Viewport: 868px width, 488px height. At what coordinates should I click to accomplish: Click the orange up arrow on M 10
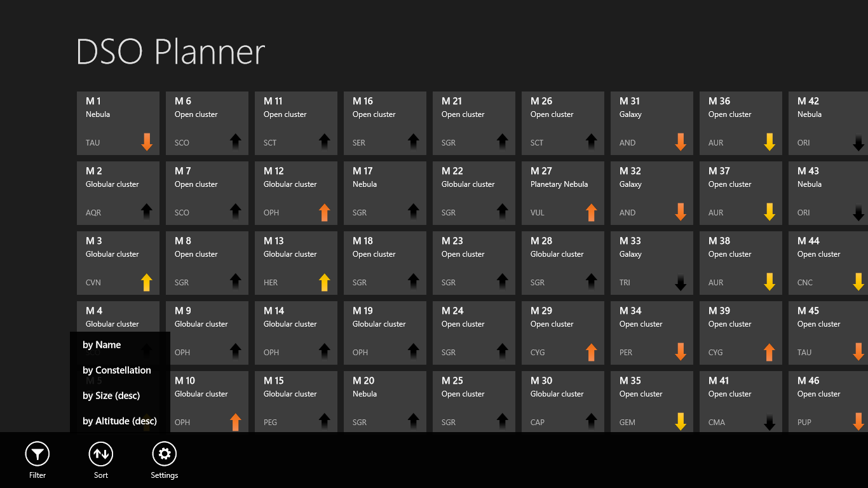pos(236,421)
